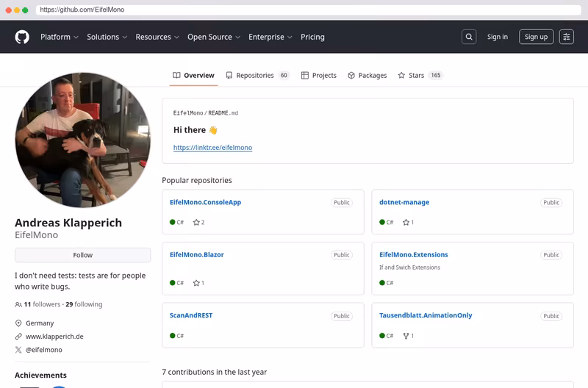Screen dimensions: 588x388
Task: Open the search magnifier icon
Action: [x=469, y=37]
